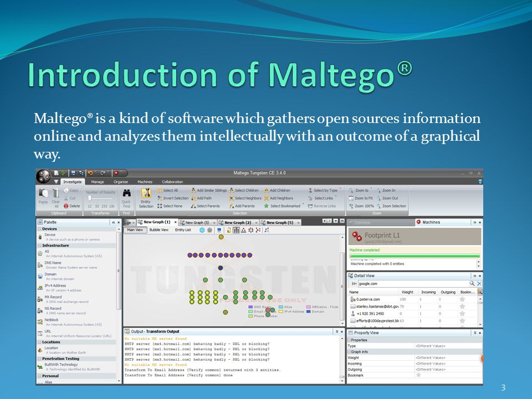This screenshot has height=399, width=532.
Task: Click the Save floppy disk icon
Action: (x=73, y=173)
